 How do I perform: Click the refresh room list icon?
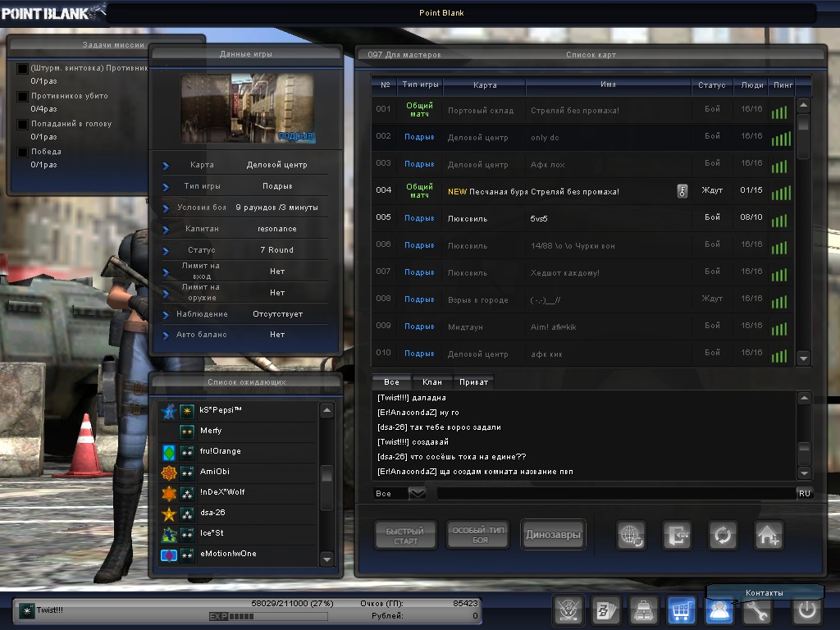point(723,536)
